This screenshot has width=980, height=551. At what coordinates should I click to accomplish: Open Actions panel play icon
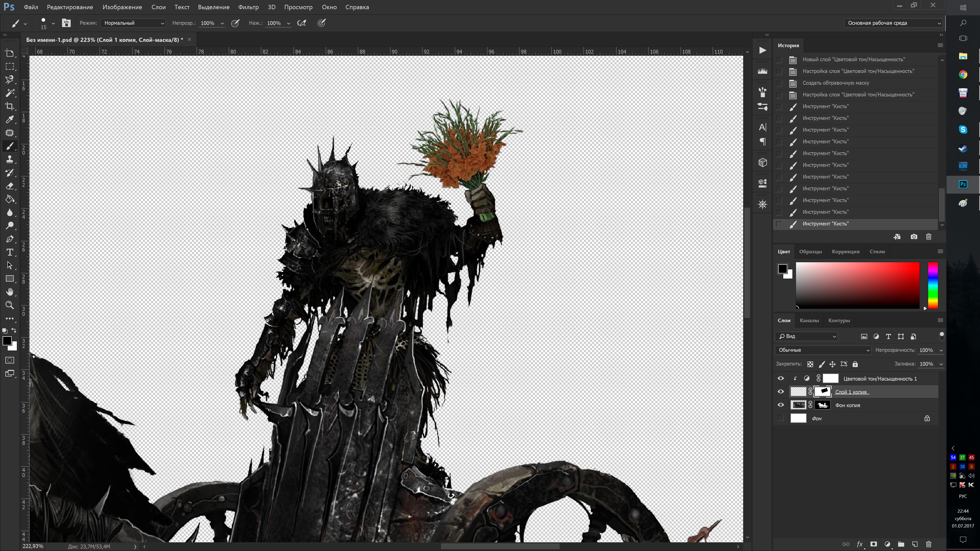[762, 50]
